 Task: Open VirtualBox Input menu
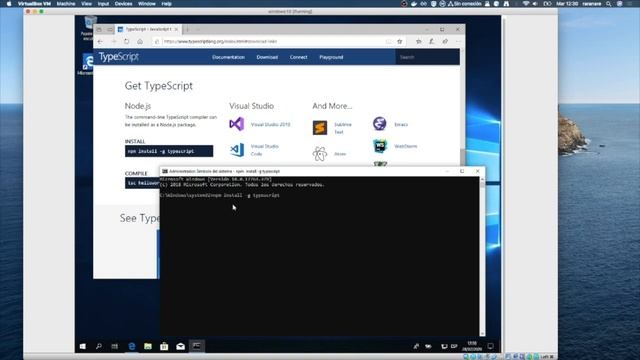tap(103, 4)
